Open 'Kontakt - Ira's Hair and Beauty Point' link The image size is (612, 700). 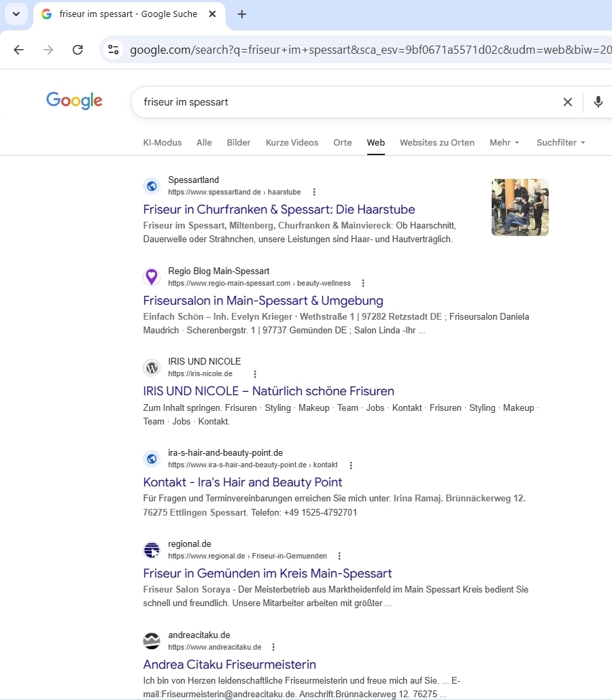click(x=243, y=482)
